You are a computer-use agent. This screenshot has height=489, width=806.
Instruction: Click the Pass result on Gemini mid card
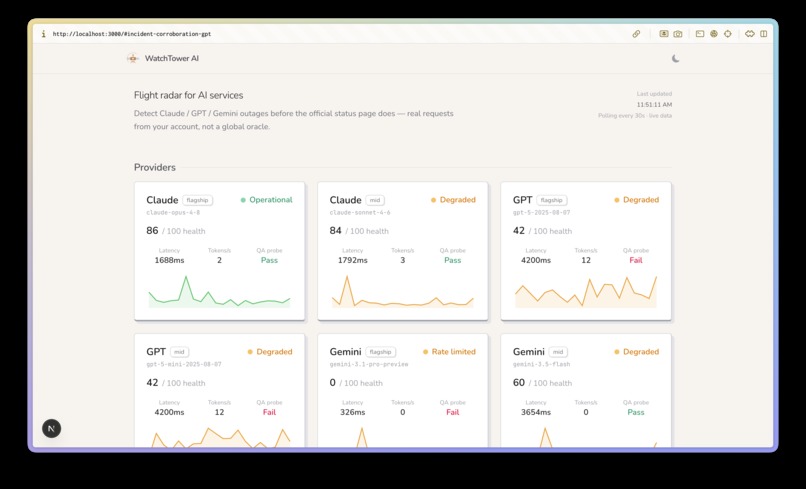[636, 412]
